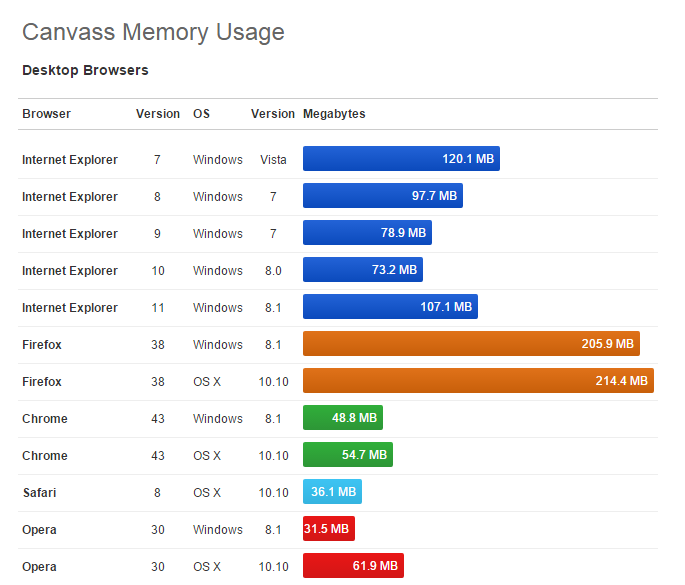
Task: Click the 97.7 MB bar
Action: [x=383, y=196]
